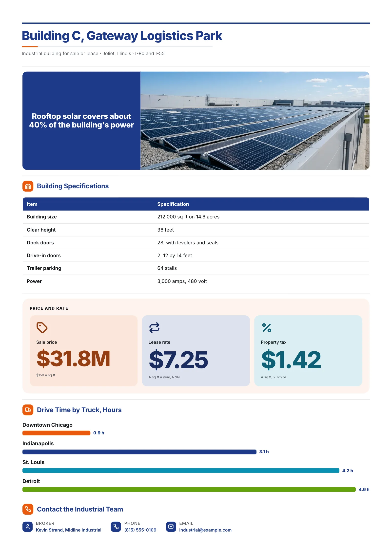Click the 'Downtown Chicago' label

coord(47,425)
